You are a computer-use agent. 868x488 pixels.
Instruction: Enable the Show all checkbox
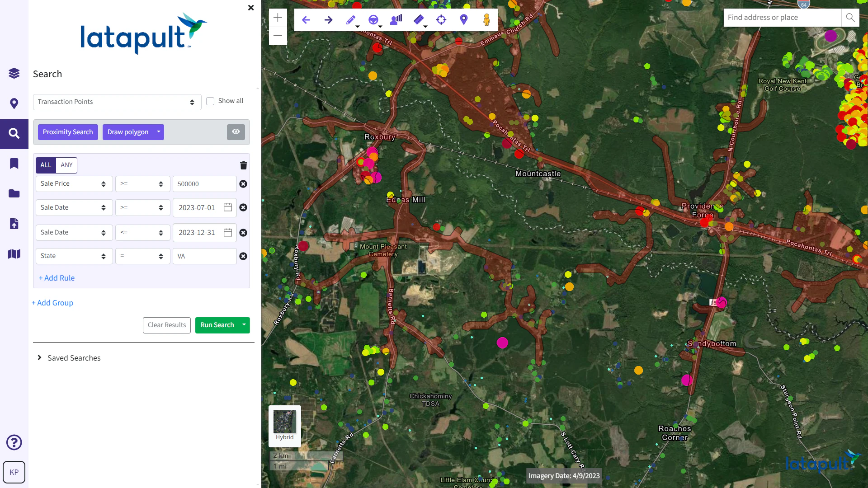pos(210,101)
